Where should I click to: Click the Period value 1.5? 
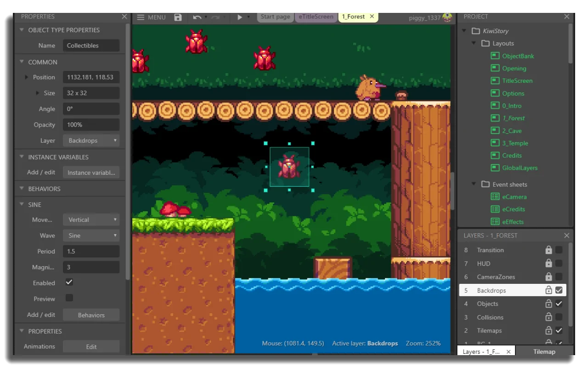click(x=90, y=252)
